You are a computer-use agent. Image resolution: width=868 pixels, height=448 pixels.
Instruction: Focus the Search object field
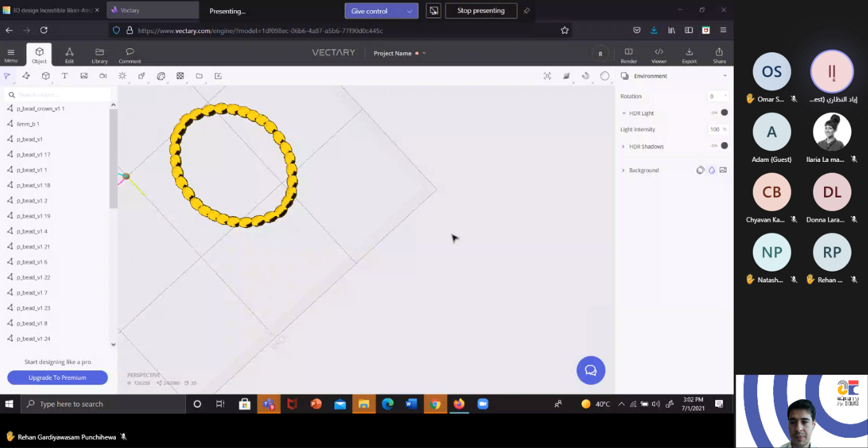[x=57, y=94]
